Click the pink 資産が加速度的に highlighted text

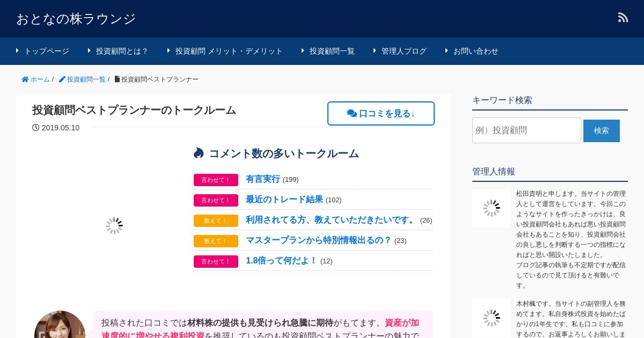tap(402, 323)
